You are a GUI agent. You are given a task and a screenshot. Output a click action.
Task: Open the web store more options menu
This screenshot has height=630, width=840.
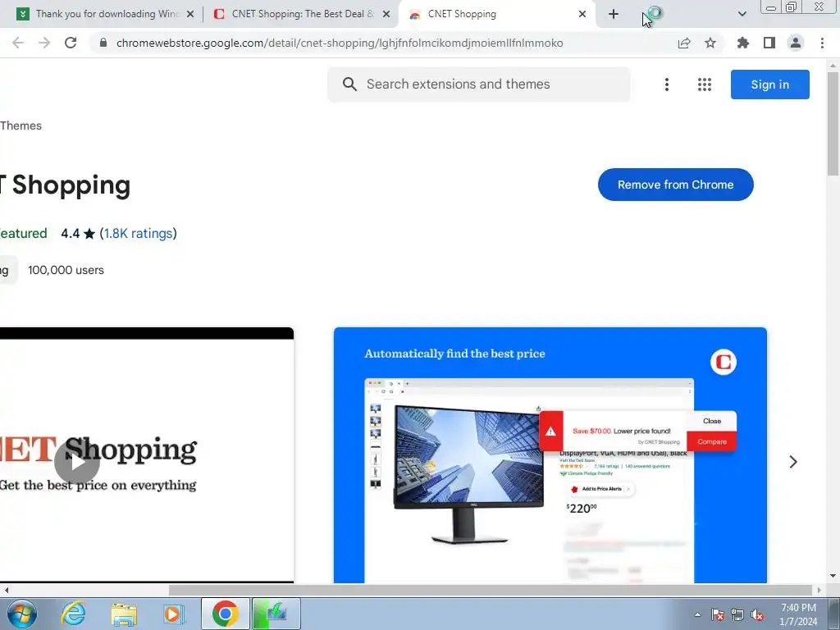coord(666,84)
